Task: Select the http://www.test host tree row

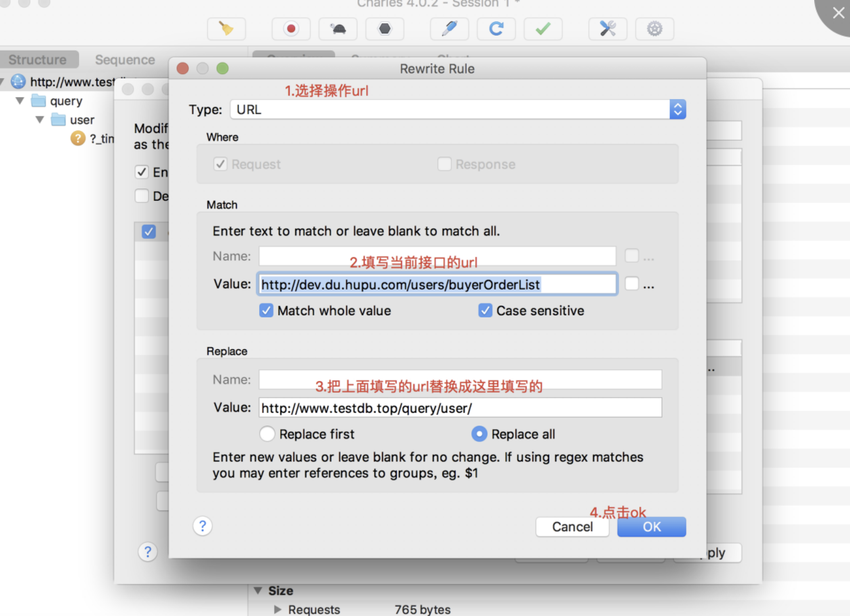Action: (x=58, y=82)
